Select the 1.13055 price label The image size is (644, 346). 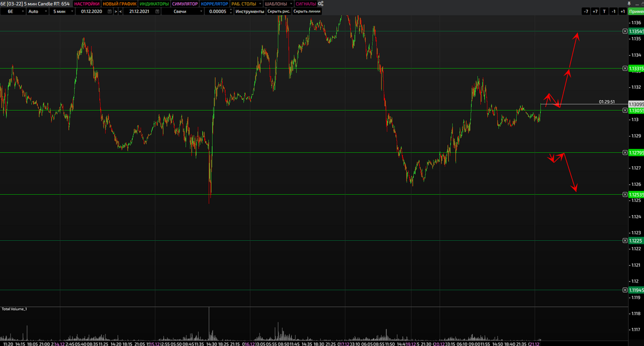[636, 110]
